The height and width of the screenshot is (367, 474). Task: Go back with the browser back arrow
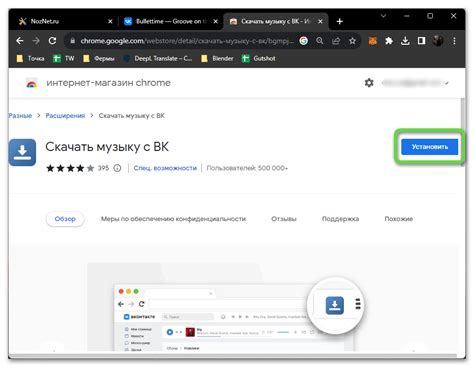coord(20,41)
